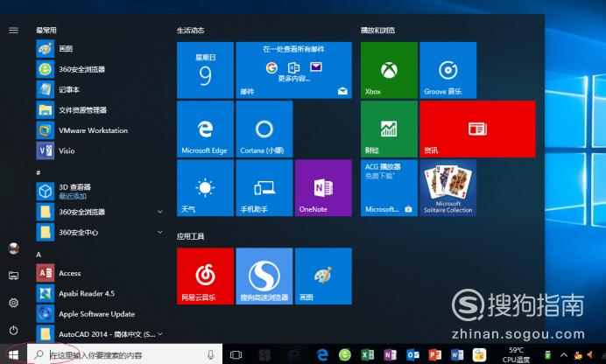Open the Power button options

[13, 331]
